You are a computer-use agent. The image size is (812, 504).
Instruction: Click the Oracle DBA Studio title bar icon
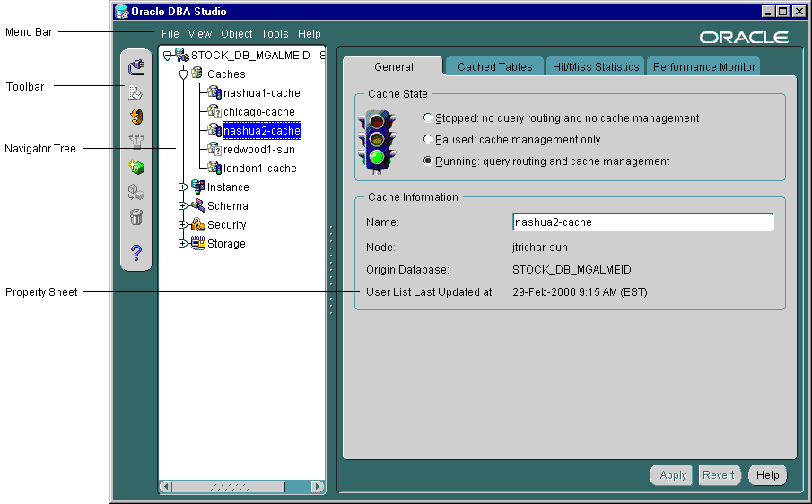point(122,12)
